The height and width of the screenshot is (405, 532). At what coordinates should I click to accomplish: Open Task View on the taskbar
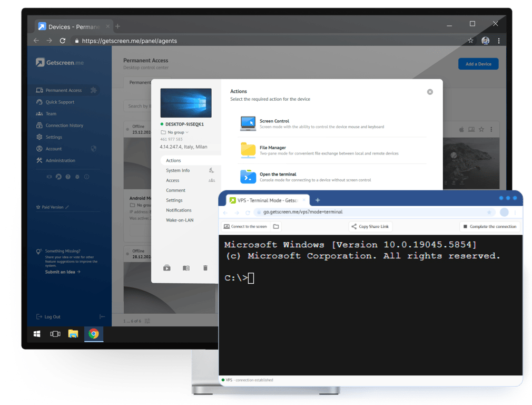pos(55,334)
